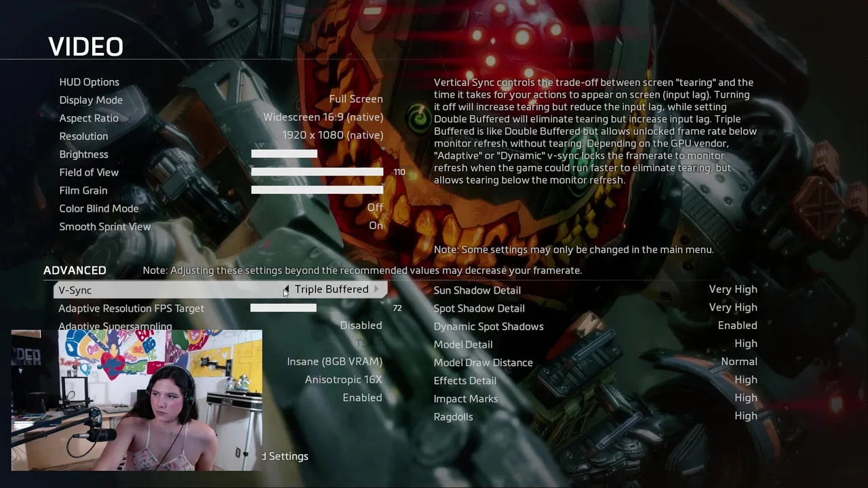The image size is (868, 488).
Task: Click the VIDEO heading
Action: click(x=86, y=47)
